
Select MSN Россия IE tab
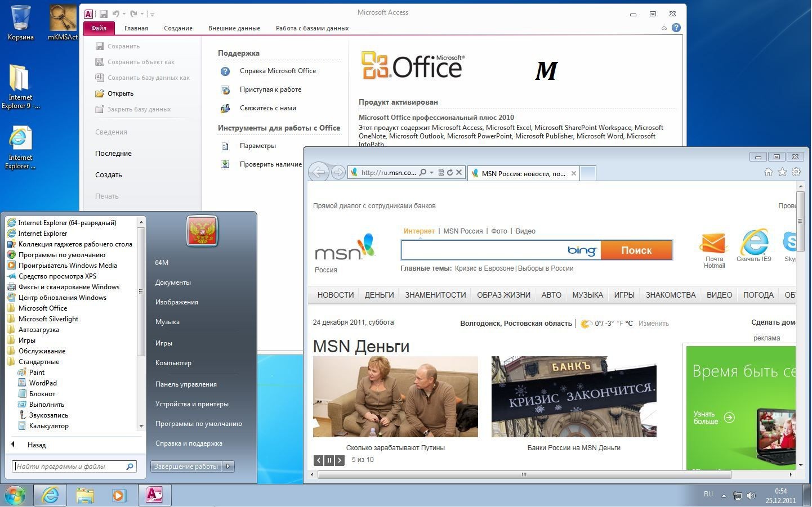click(523, 173)
